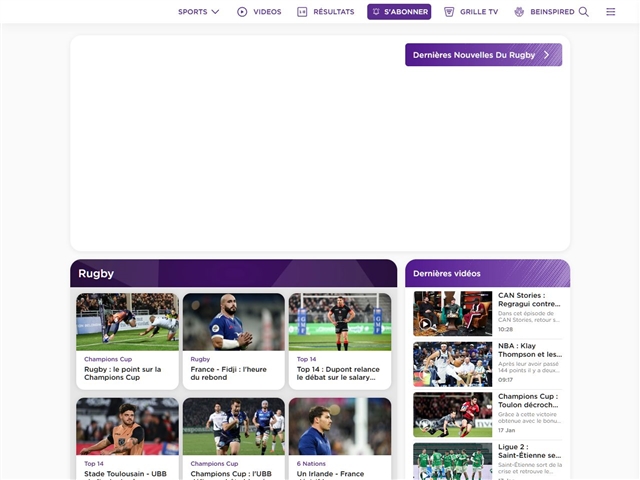Click the Dernières vidéos section header

(487, 273)
